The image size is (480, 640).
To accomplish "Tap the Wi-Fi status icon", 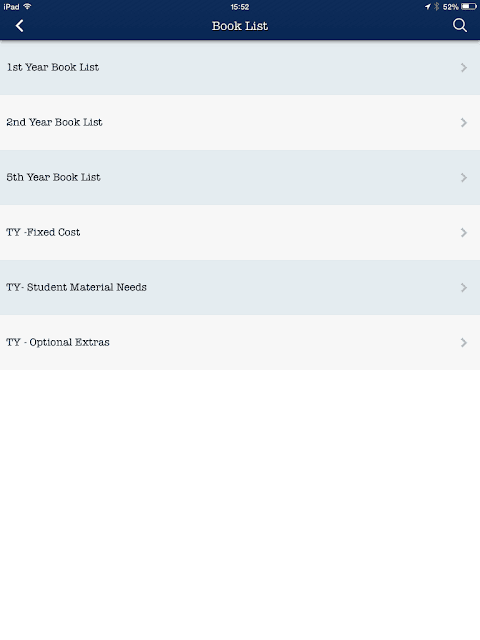I will click(x=27, y=7).
